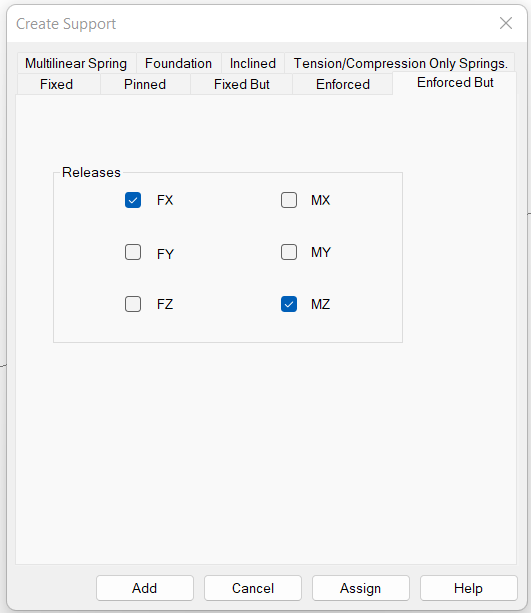Check the FZ release checkbox
531x613 pixels.
(133, 304)
